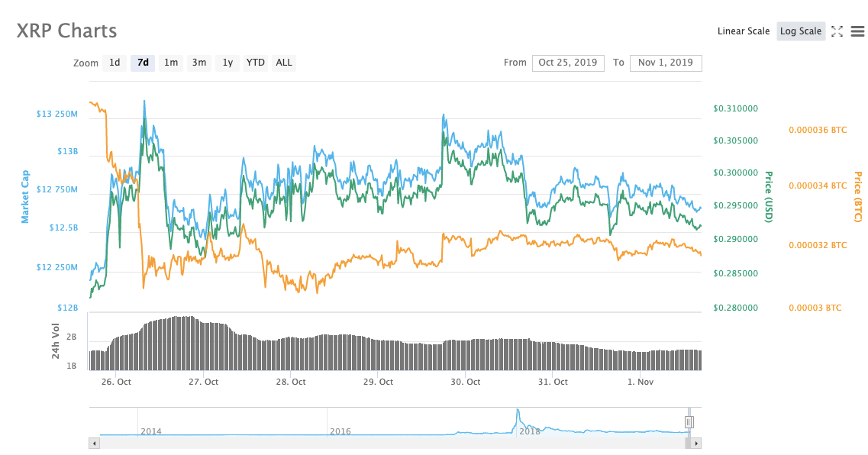
Task: Click the $0.310000 price label
Action: point(736,108)
